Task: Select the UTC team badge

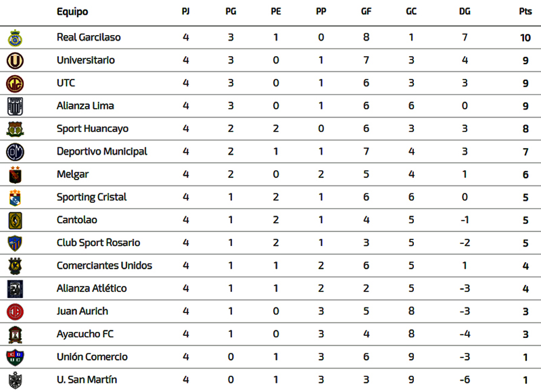Action: [x=15, y=83]
